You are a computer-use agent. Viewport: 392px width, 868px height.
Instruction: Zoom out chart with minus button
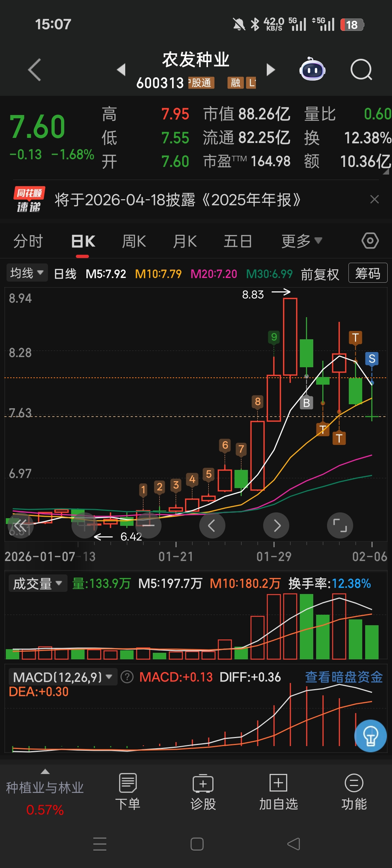(148, 525)
